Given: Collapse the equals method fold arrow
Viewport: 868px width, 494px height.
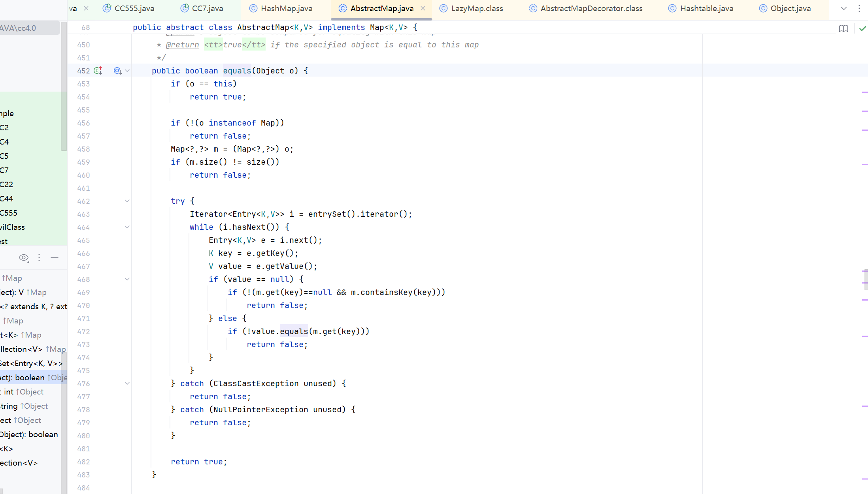Looking at the screenshot, I should coord(127,71).
